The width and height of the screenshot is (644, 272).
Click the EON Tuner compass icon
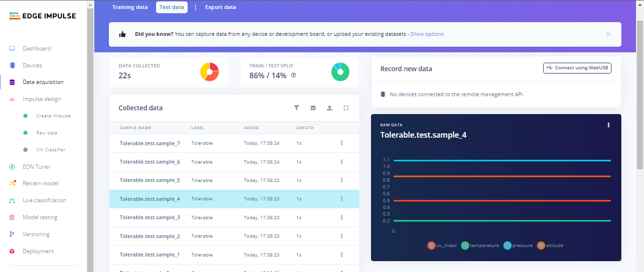[x=12, y=167]
